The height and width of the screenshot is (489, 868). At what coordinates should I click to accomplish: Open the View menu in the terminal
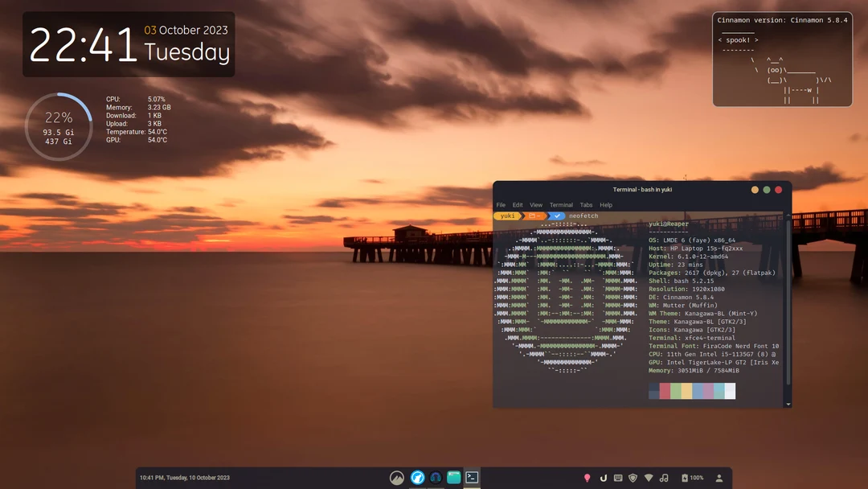click(x=536, y=204)
